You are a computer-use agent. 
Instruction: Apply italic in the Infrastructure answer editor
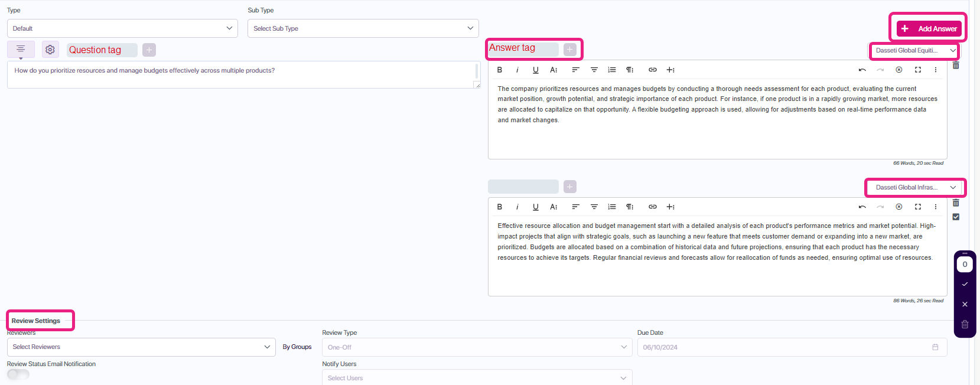point(517,207)
